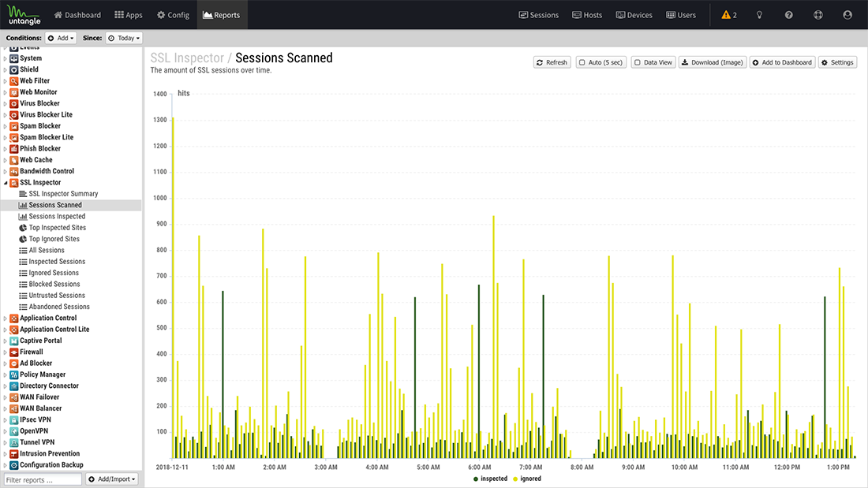Screen dimensions: 868x488
Task: Open the report Settings
Action: coord(837,62)
